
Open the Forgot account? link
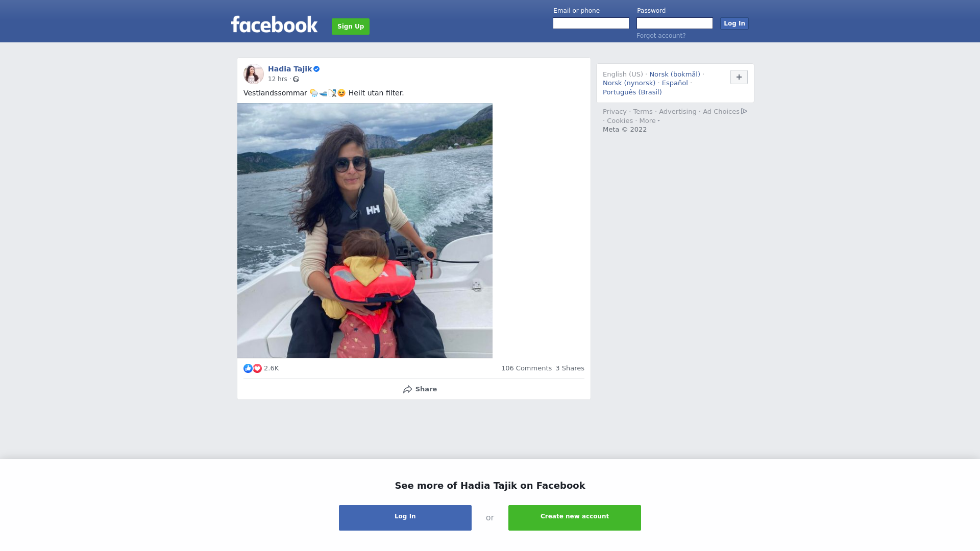[661, 36]
